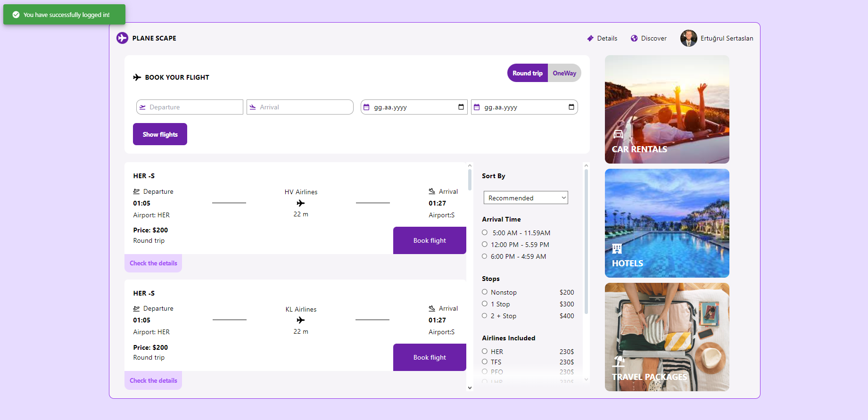
Task: Open date picker of first date field
Action: 461,107
